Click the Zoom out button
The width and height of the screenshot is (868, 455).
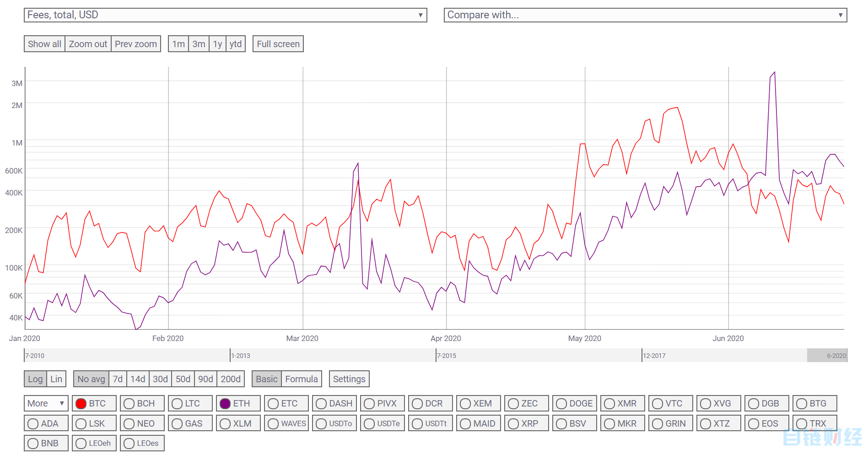tap(88, 44)
